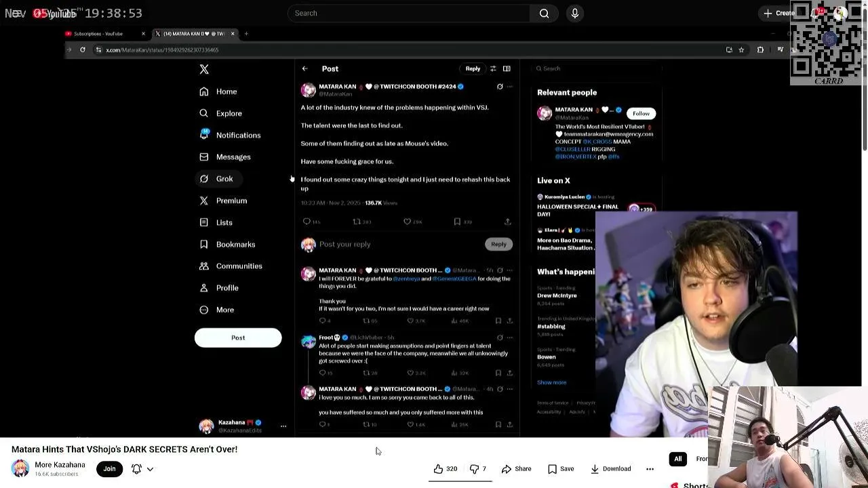Screen dimensions: 868x488
Task: Click the comment icon on main post
Action: click(x=307, y=222)
